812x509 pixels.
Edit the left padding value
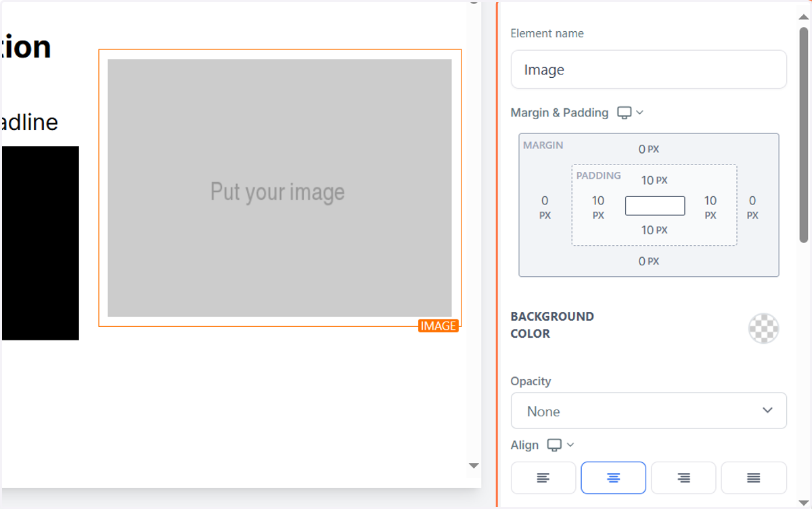point(598,207)
